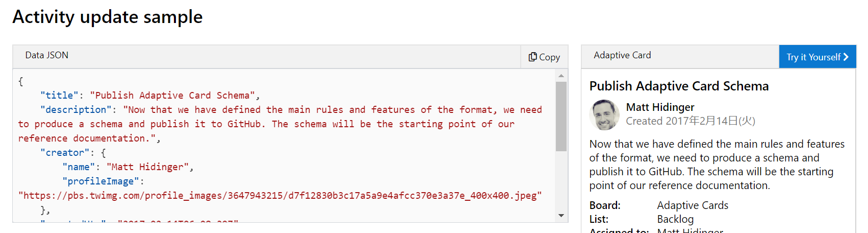Click the List value Backlog

pyautogui.click(x=675, y=219)
